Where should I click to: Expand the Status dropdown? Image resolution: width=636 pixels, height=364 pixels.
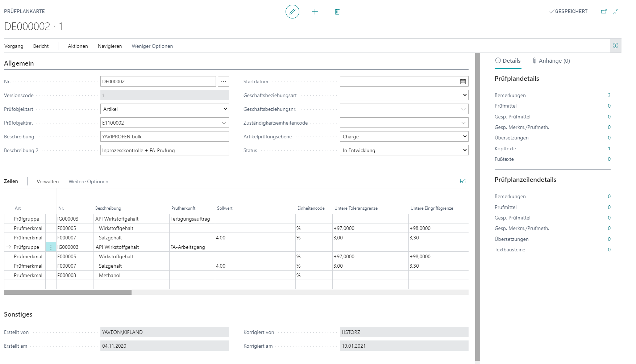click(x=404, y=150)
